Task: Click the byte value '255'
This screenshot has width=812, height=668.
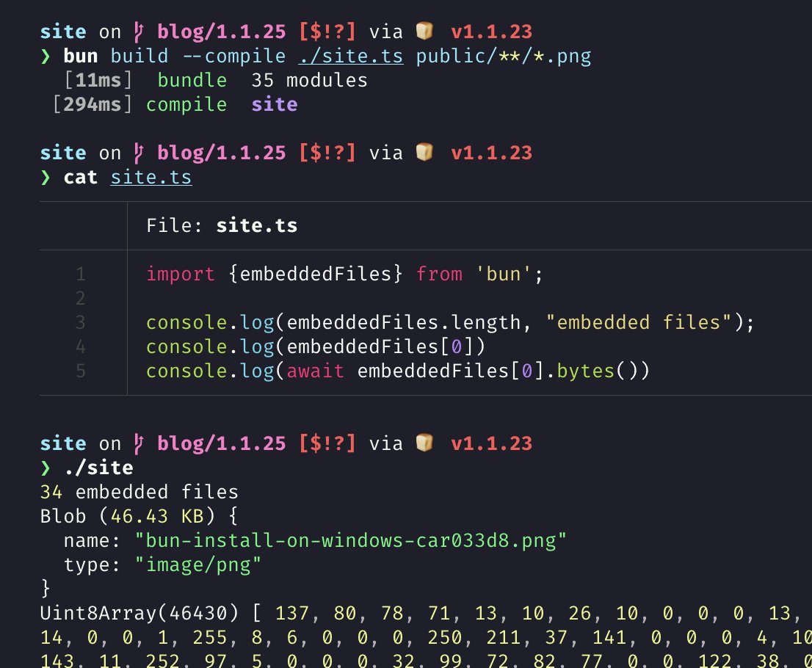Action: 210,637
